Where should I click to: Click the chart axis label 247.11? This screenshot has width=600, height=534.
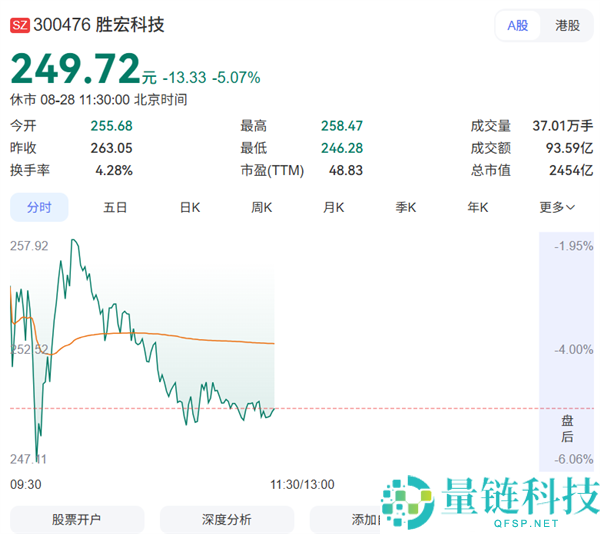(28, 459)
